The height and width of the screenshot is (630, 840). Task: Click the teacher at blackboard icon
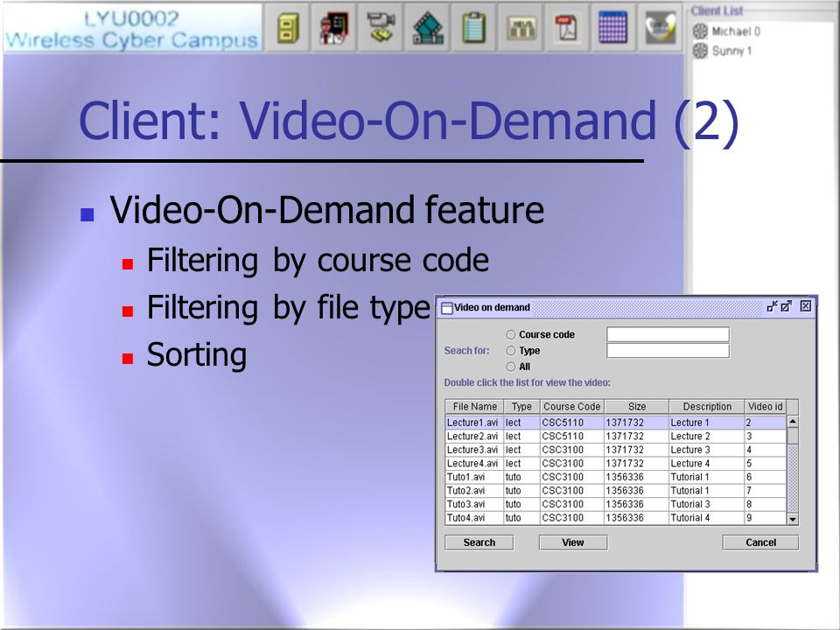(333, 27)
